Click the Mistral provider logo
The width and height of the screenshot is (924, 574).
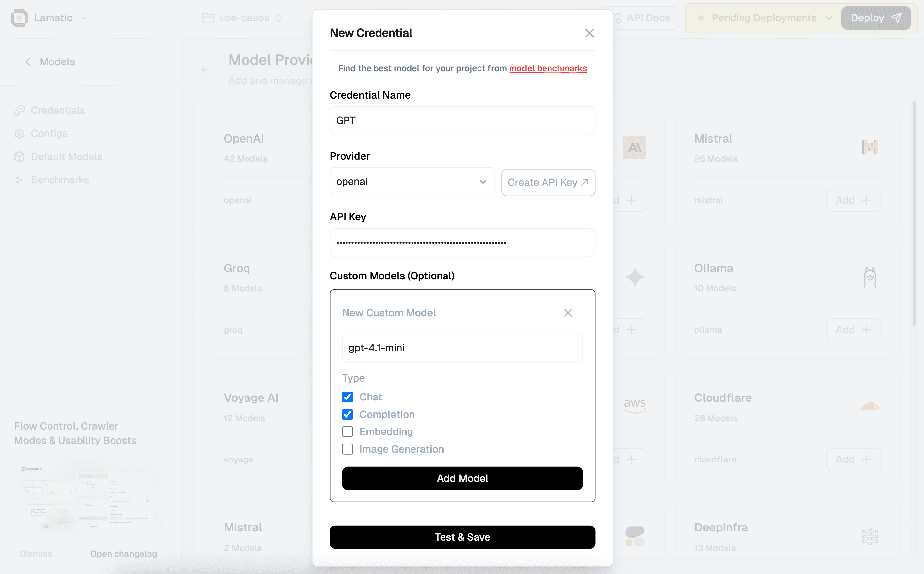[870, 147]
